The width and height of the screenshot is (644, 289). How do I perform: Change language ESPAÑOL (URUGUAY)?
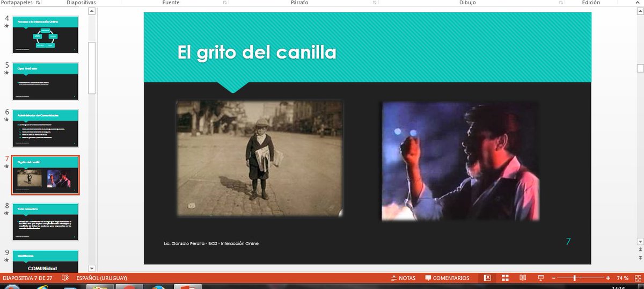click(x=101, y=278)
